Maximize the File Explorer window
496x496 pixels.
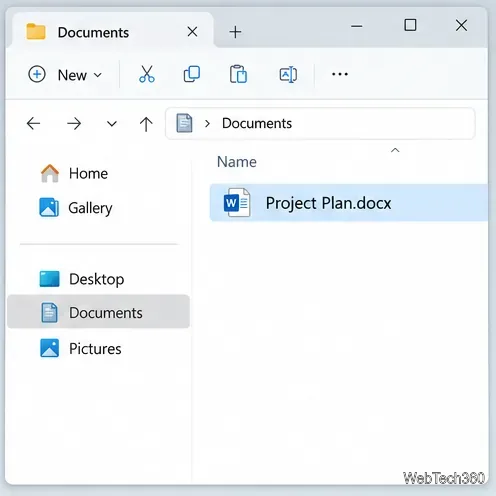tap(410, 25)
